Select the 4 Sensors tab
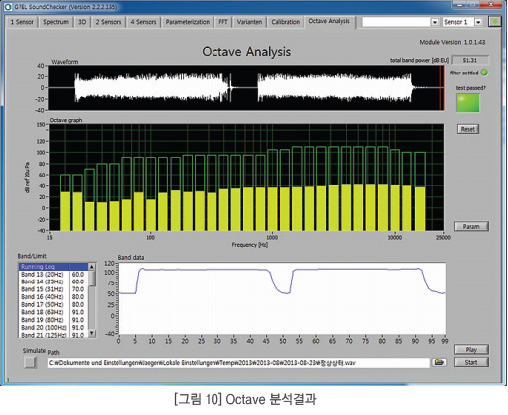 pyautogui.click(x=143, y=22)
